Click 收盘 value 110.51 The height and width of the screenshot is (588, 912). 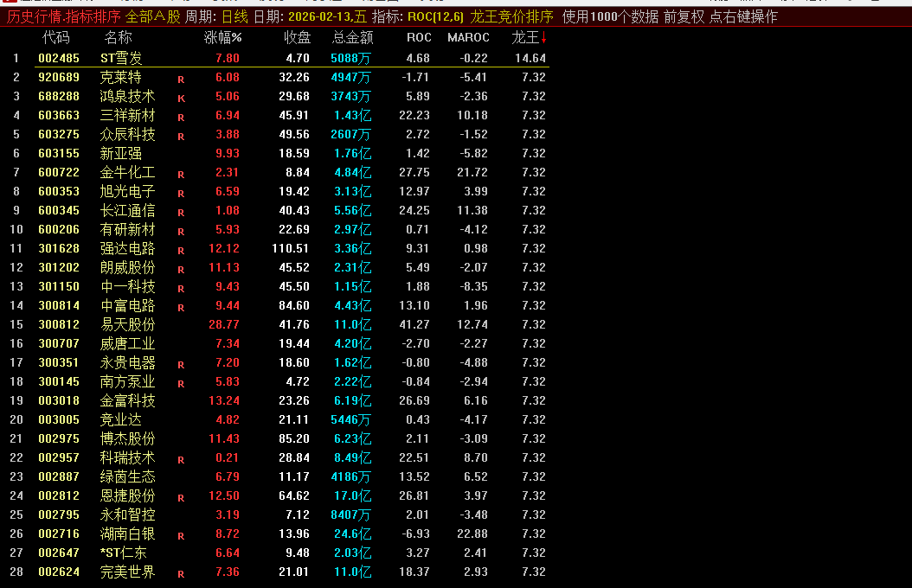(x=290, y=248)
